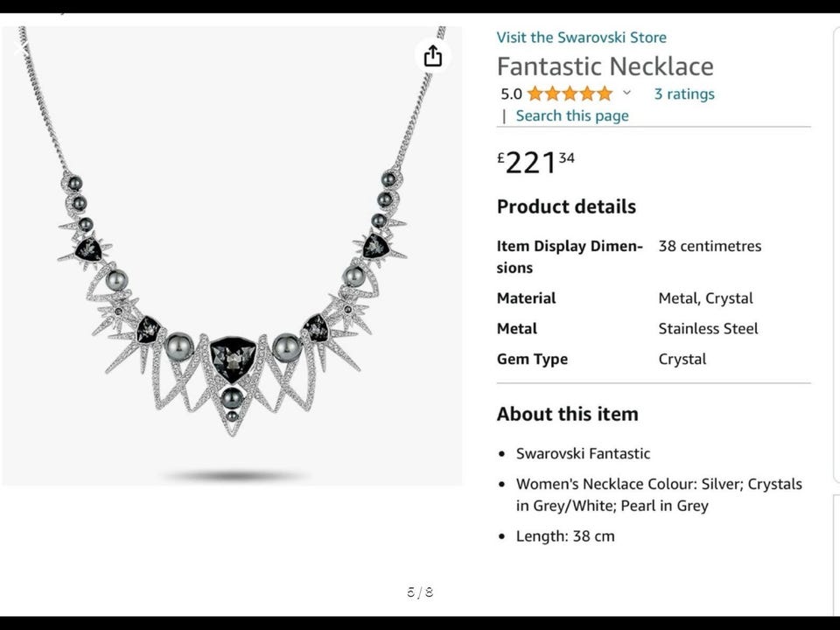Select the Product details heading
840x630 pixels.
click(x=566, y=206)
